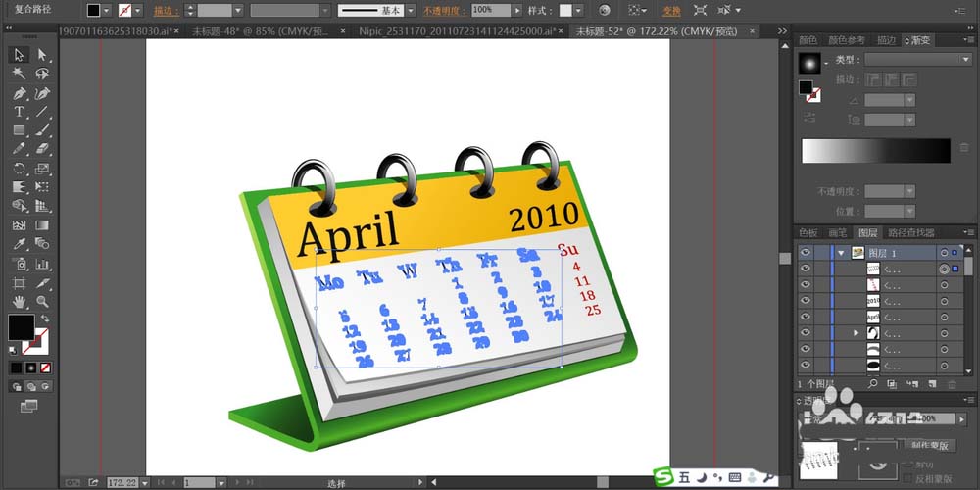Viewport: 980px width, 490px height.
Task: Select the Zoom tool
Action: [x=42, y=302]
